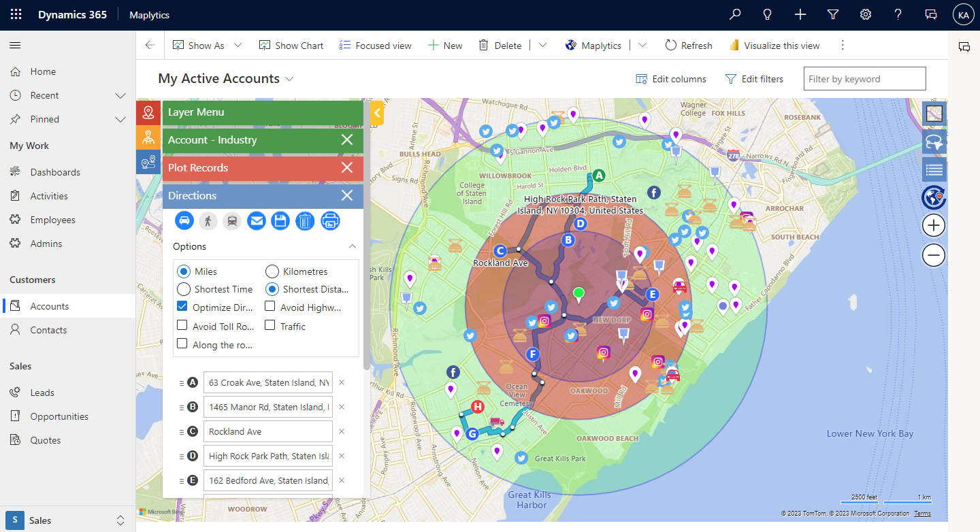Image resolution: width=980 pixels, height=532 pixels.
Task: Email the directions using envelope icon
Action: coord(257,220)
